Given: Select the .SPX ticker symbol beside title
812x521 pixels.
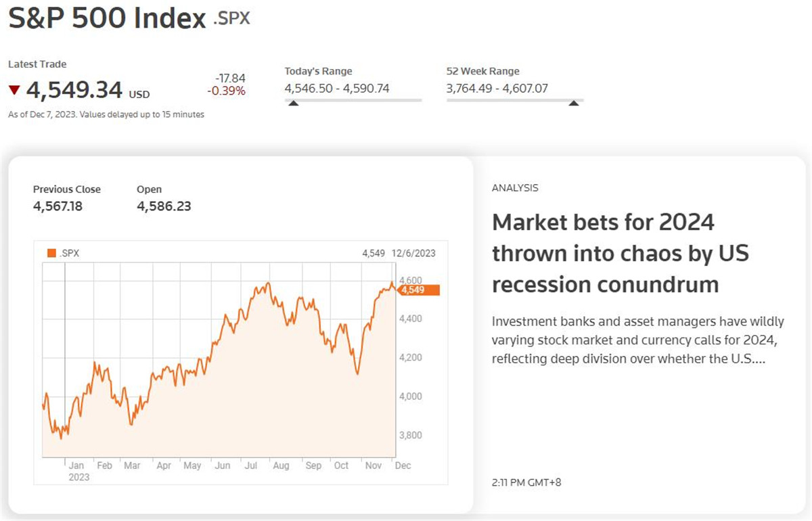Looking at the screenshot, I should coord(231,19).
